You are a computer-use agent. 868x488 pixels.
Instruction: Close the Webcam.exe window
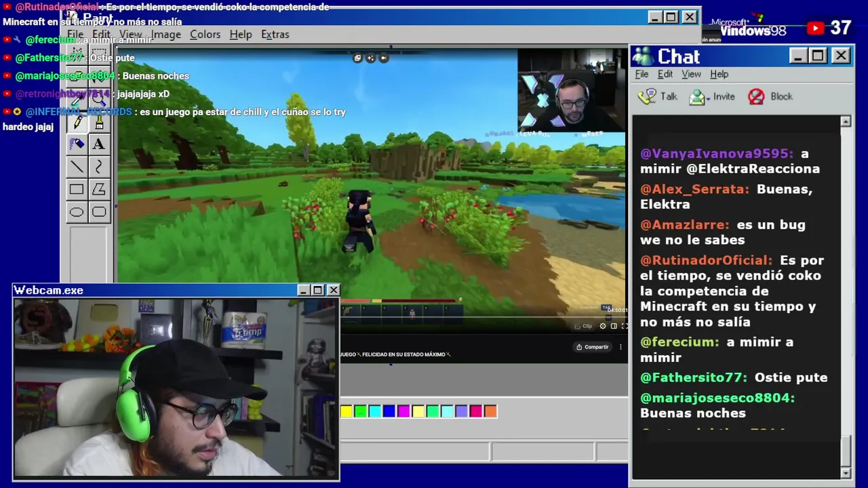pyautogui.click(x=333, y=290)
